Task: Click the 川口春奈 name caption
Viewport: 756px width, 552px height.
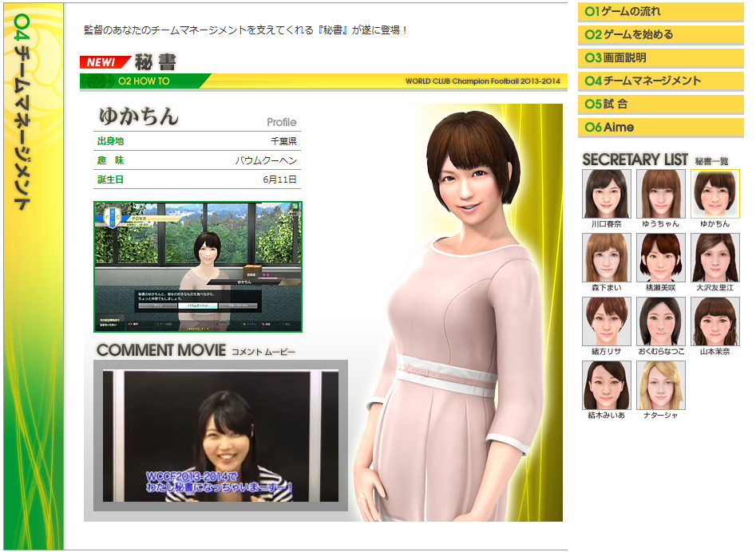Action: (x=606, y=224)
